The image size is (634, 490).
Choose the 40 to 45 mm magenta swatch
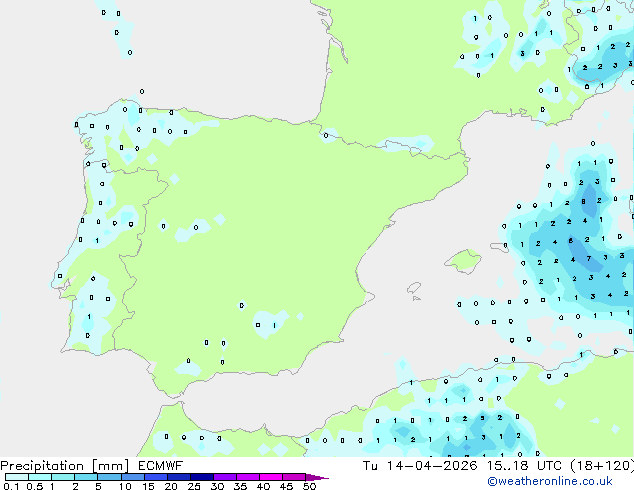271,477
